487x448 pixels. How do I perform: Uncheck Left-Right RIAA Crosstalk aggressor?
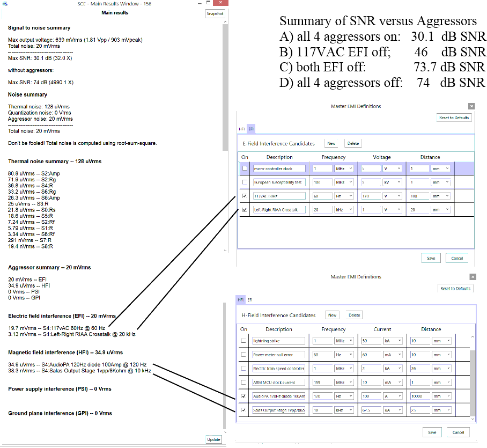245,210
